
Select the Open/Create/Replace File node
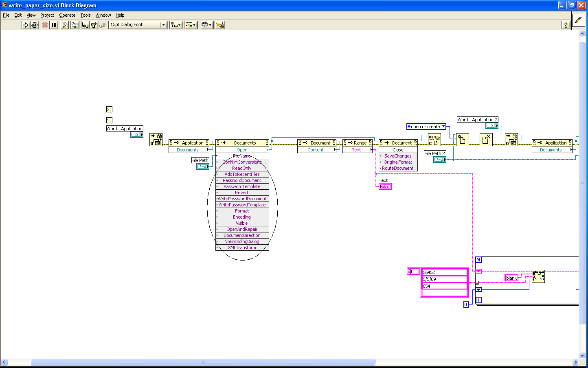[462, 140]
